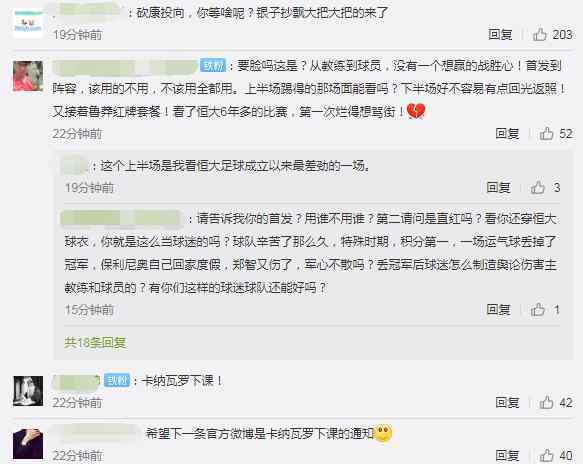Click 回复 on the last comment with 40 likes
Viewport: 583px width, 464px height.
coord(507,455)
